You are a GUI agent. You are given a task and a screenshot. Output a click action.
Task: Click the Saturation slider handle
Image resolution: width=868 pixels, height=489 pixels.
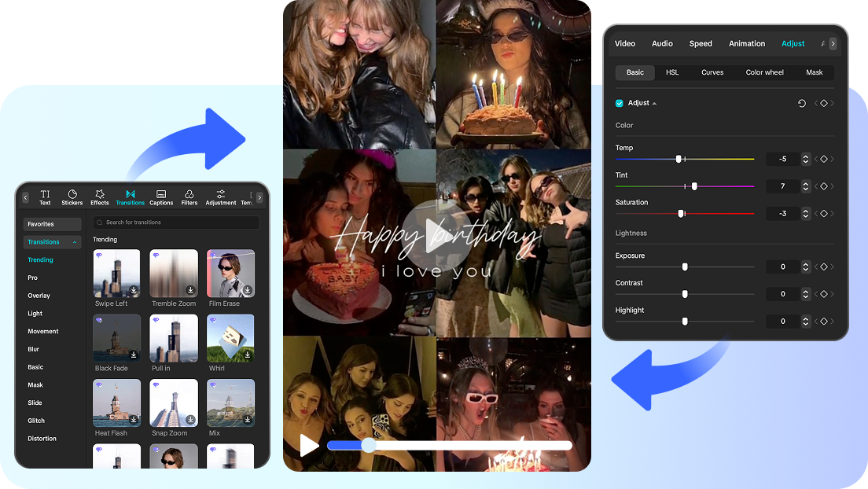coord(682,213)
